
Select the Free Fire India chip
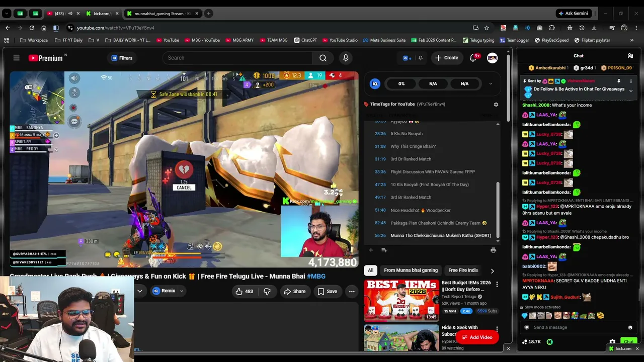463,270
